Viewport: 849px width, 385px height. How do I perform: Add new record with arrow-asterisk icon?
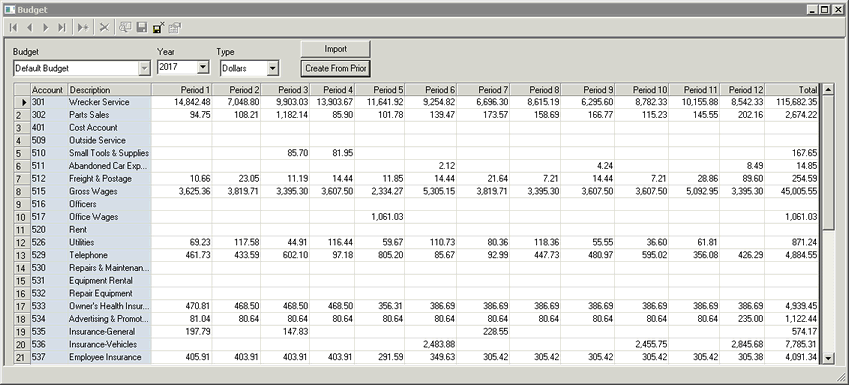point(83,28)
